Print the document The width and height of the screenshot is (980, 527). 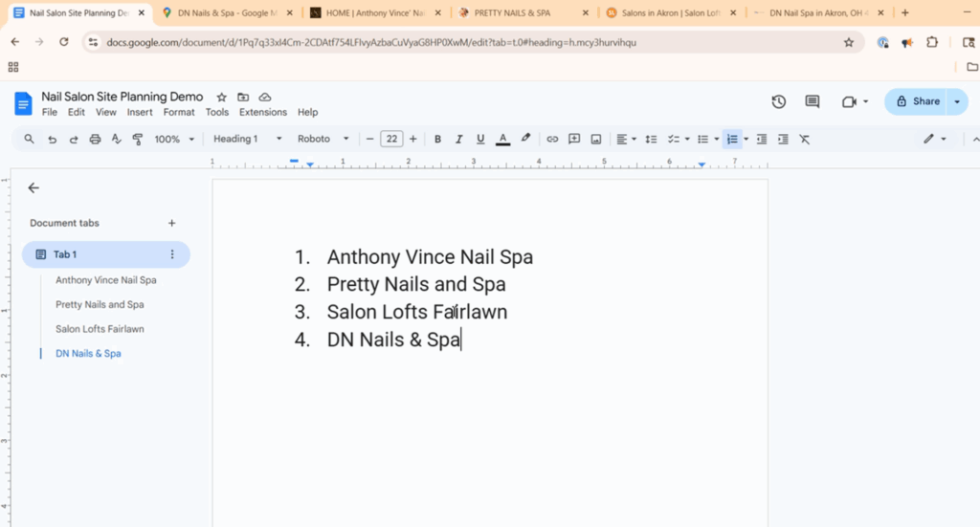(95, 140)
